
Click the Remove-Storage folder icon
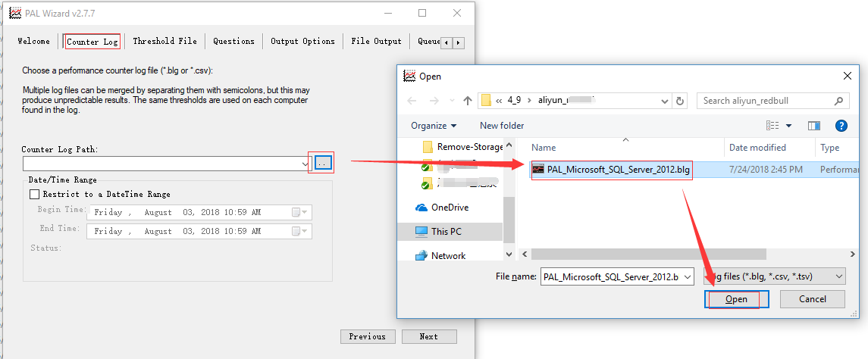coord(427,147)
